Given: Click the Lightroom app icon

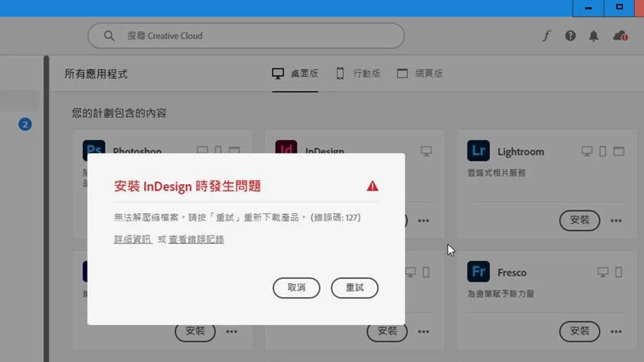Looking at the screenshot, I should pos(478,150).
